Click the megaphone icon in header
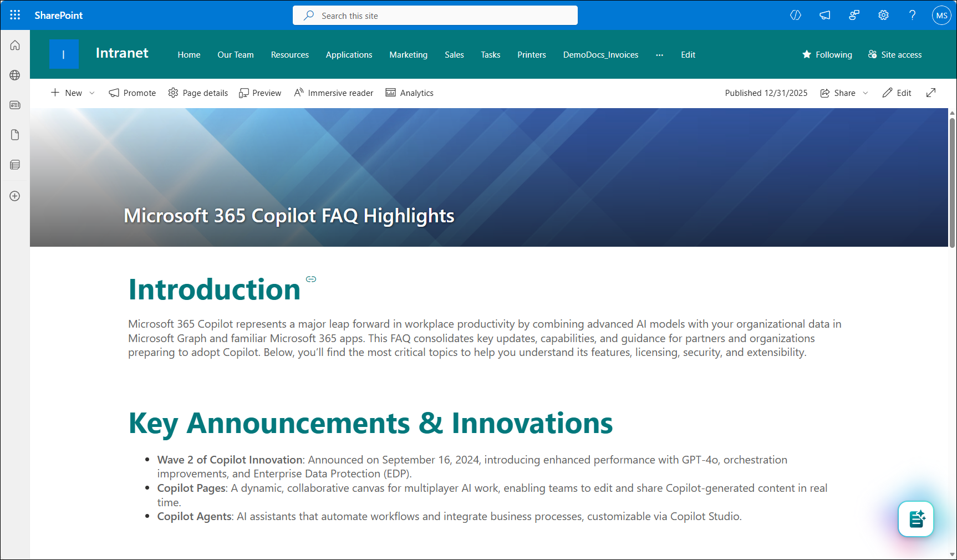Image resolution: width=957 pixels, height=560 pixels. coord(825,15)
